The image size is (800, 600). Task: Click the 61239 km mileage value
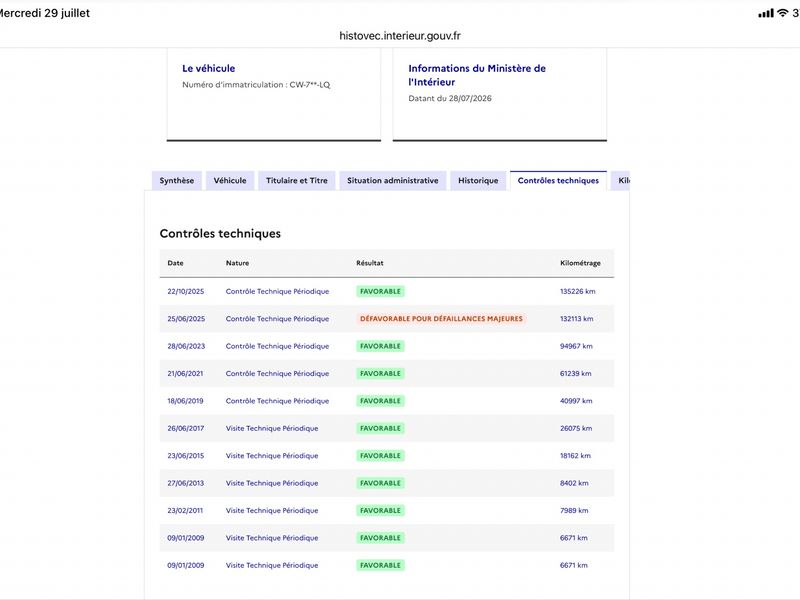tap(576, 373)
